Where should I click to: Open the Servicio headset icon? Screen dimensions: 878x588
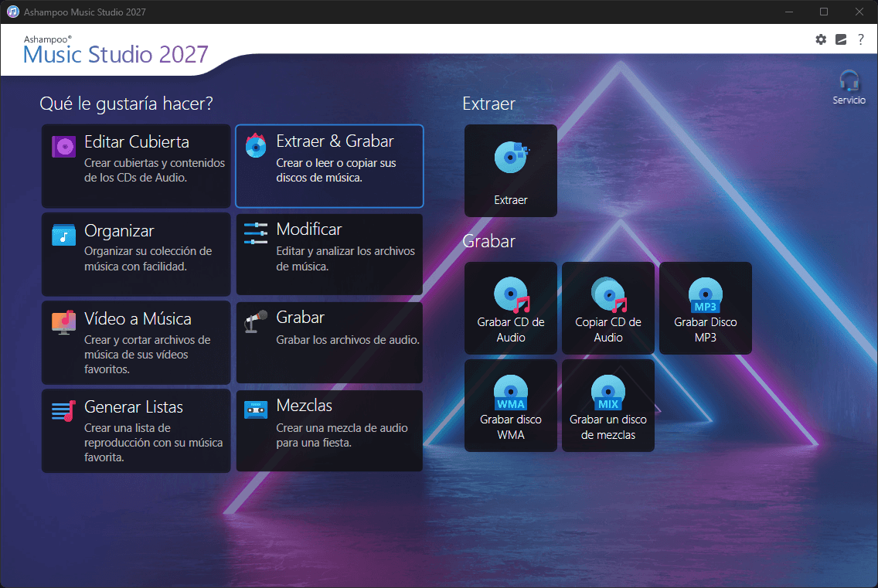pos(849,87)
